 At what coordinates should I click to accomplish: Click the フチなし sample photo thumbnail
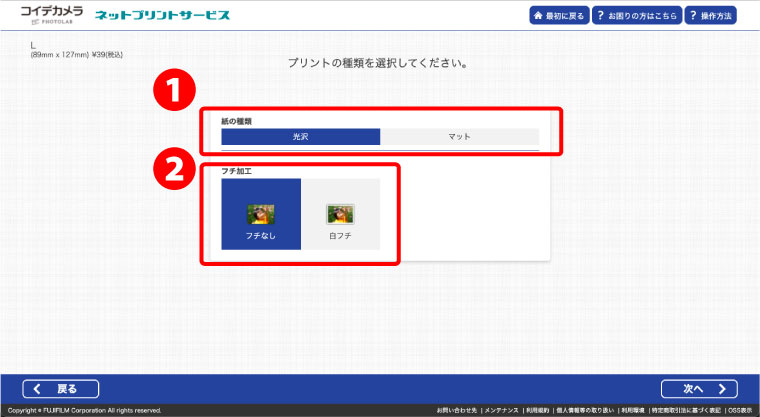click(261, 212)
